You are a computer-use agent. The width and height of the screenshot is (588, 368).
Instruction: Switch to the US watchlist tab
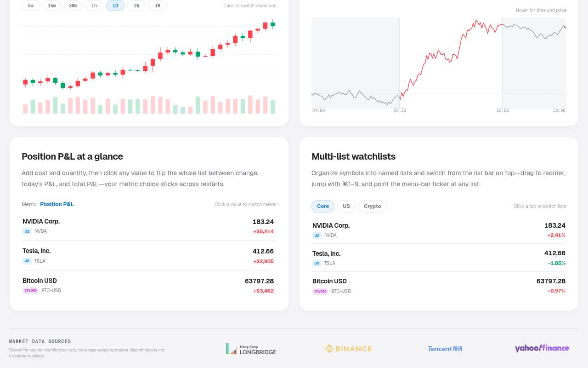point(346,206)
